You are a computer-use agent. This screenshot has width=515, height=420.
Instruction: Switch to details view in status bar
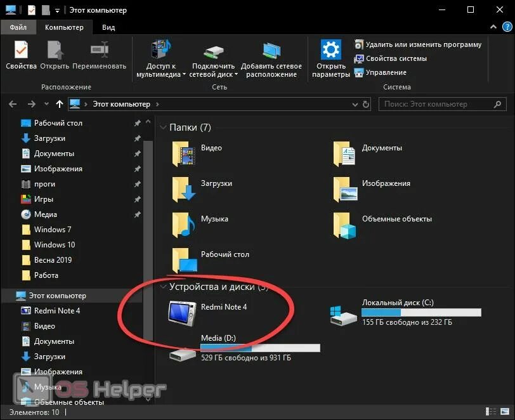click(491, 412)
